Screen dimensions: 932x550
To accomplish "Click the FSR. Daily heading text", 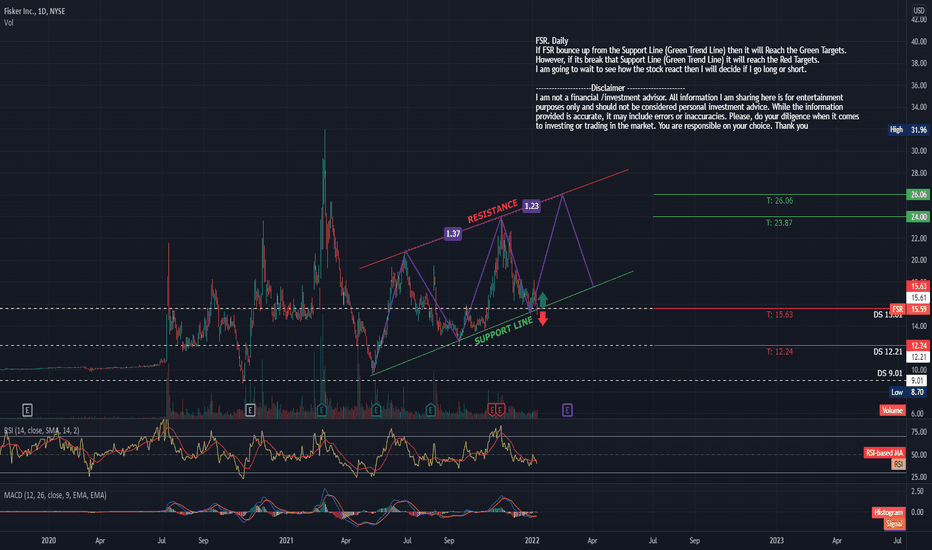I will tap(552, 41).
